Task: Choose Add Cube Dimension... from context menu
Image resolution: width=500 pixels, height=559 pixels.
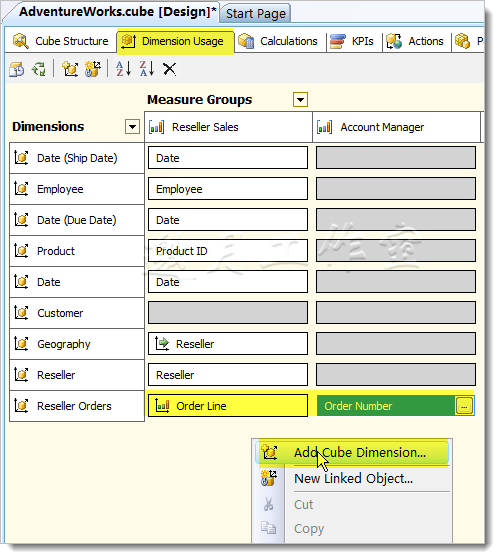Action: 352,453
